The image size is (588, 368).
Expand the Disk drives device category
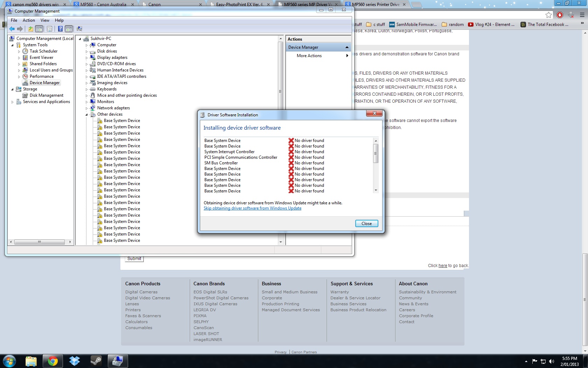tap(86, 51)
